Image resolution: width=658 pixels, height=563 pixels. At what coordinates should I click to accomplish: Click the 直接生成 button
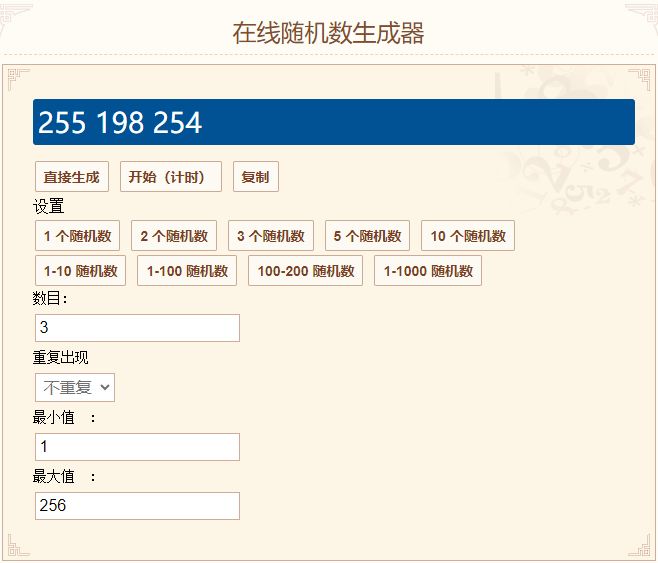[72, 177]
